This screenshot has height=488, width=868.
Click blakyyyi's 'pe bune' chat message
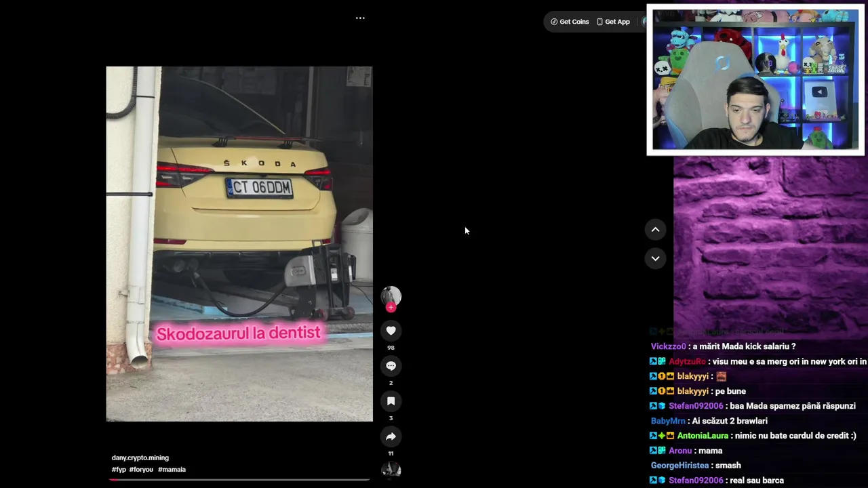[x=730, y=391]
